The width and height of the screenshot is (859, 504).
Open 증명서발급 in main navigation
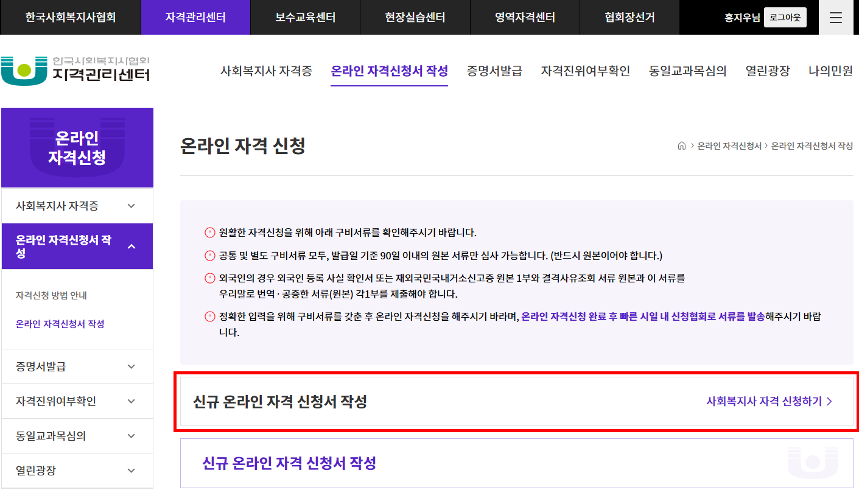(x=494, y=71)
